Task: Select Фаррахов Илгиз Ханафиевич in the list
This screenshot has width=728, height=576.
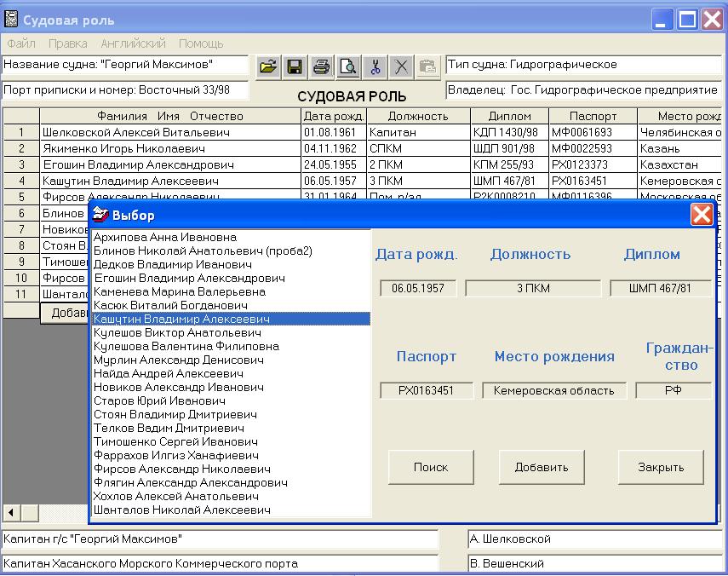Action: (x=232, y=455)
